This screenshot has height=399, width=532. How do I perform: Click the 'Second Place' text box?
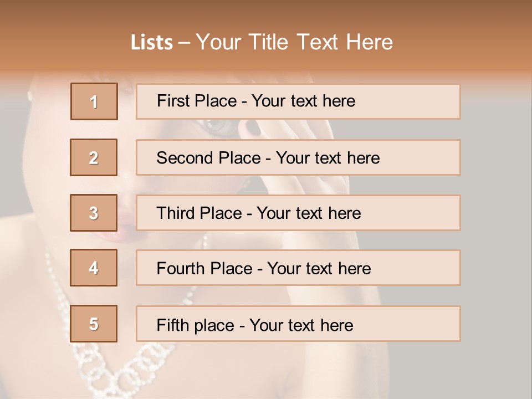(x=298, y=157)
